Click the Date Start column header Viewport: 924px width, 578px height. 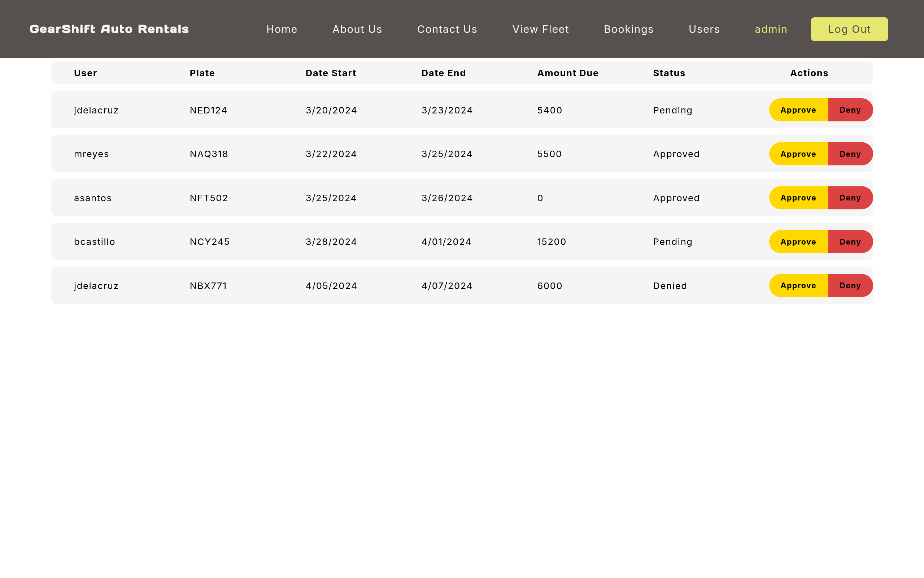pyautogui.click(x=331, y=73)
